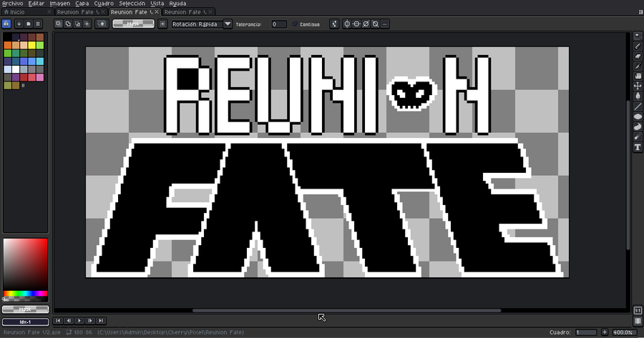Go to the first frame
The image size is (644, 338).
(x=58, y=321)
